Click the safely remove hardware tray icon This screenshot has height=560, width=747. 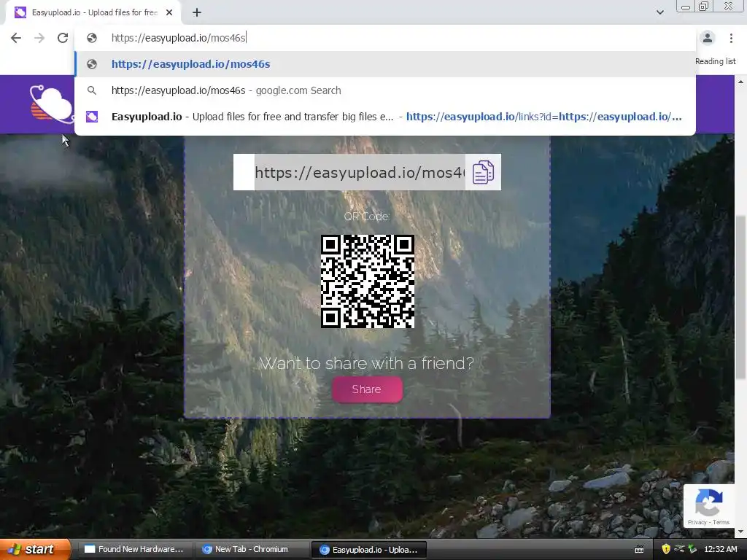coord(692,549)
